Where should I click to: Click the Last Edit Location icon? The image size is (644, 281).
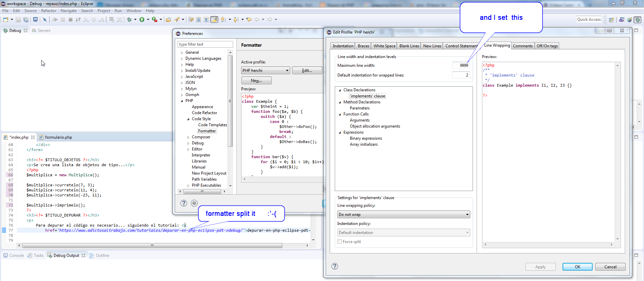click(x=249, y=19)
